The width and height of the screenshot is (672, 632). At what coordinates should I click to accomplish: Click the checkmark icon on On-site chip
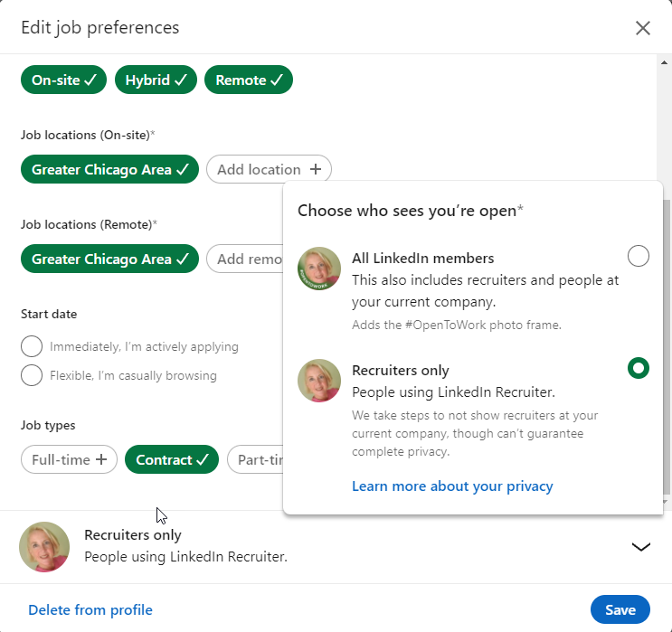coord(90,80)
